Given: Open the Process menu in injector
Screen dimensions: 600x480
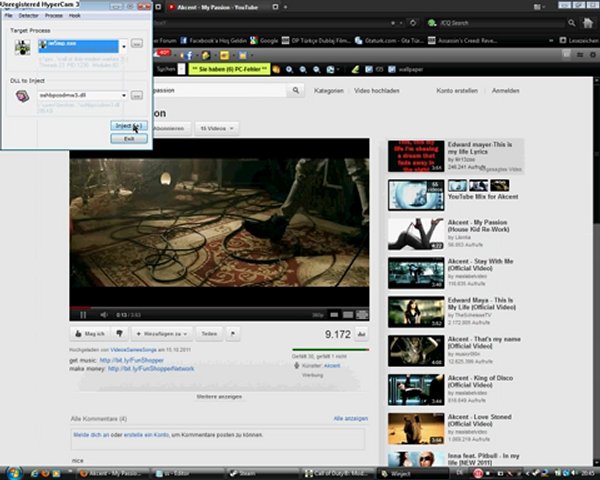Looking at the screenshot, I should pyautogui.click(x=53, y=16).
